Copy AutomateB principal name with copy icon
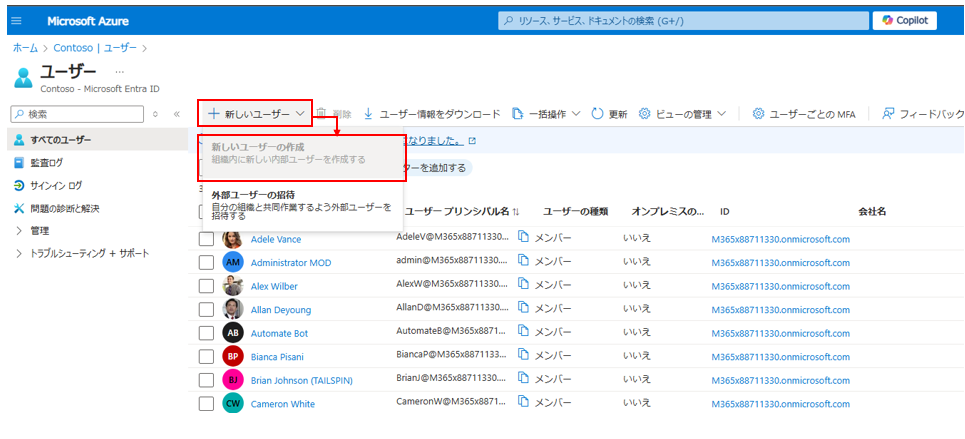The width and height of the screenshot is (965, 439). 524,331
